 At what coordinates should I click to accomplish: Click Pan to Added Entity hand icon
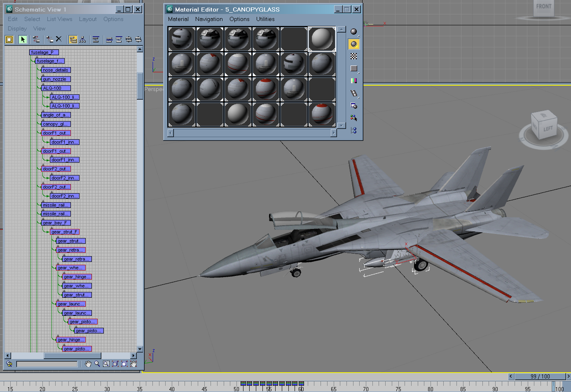coord(134,364)
